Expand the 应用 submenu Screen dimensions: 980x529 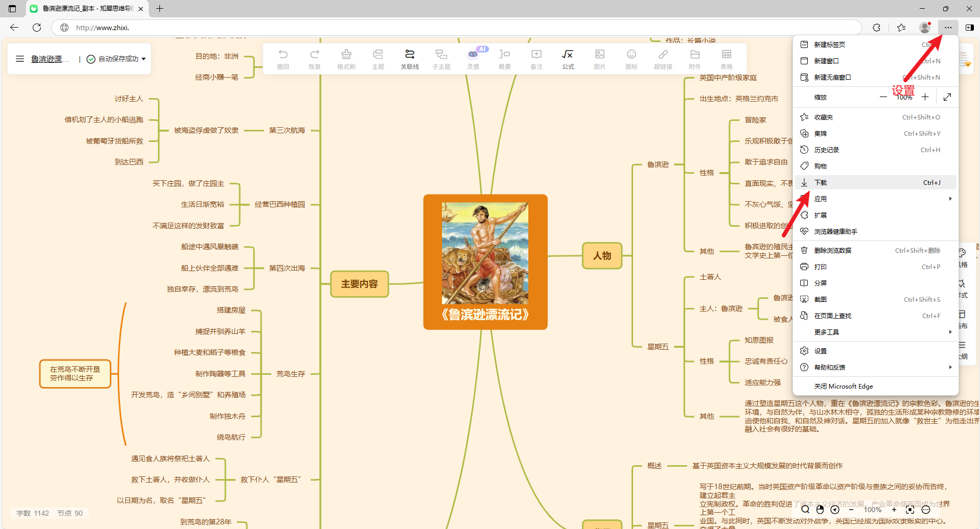[x=876, y=199]
